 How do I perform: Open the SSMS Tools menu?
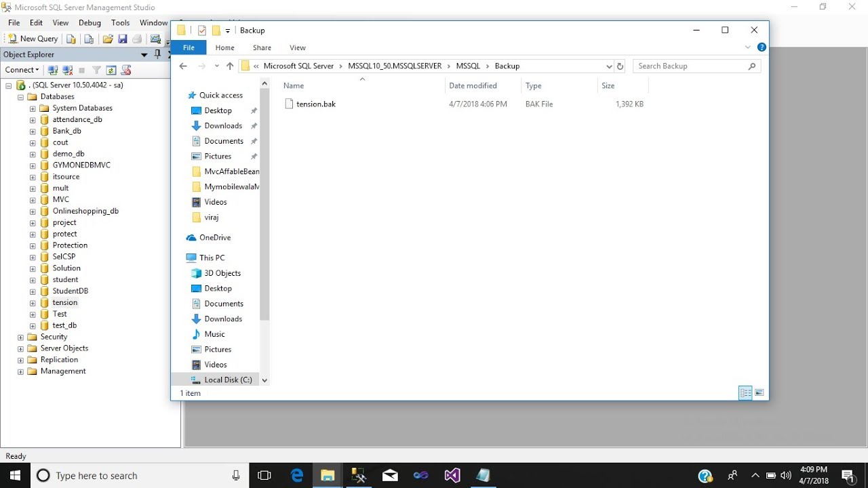(x=120, y=22)
